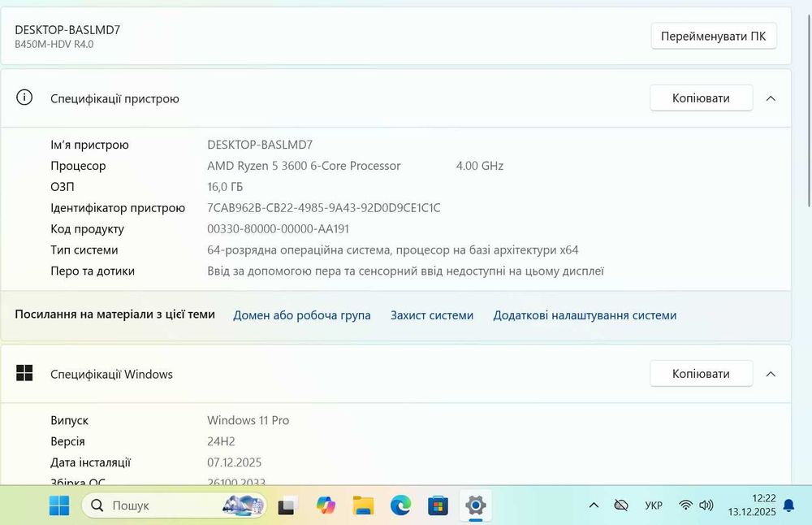
Task: Click the Пошук search box
Action: pos(174,505)
